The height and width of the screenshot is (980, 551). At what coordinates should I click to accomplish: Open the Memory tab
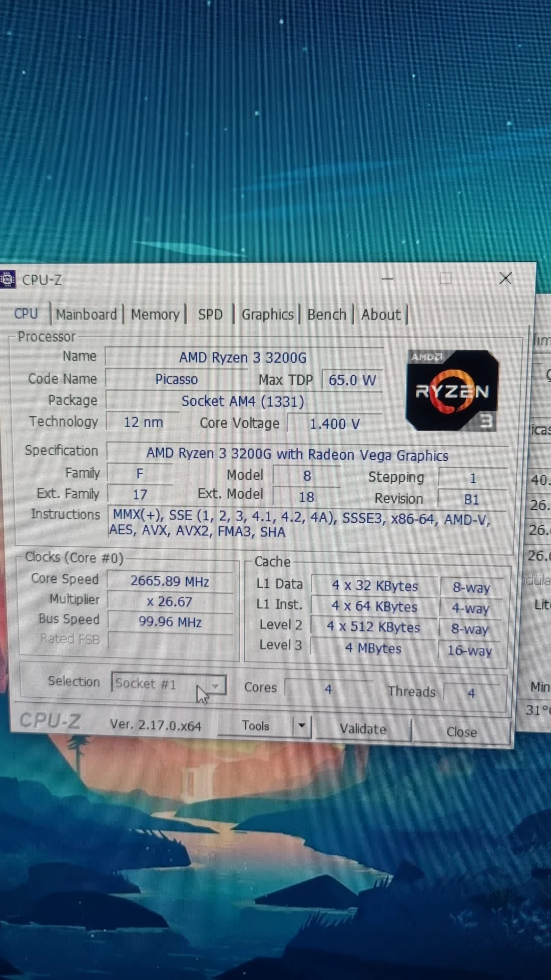click(155, 314)
